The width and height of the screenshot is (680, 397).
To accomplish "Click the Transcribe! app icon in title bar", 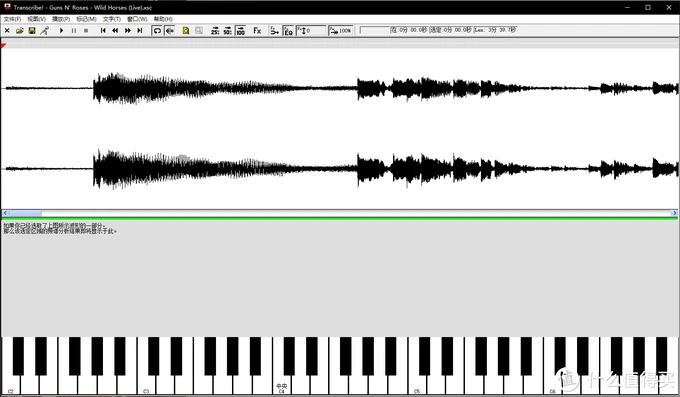I will 7,7.
